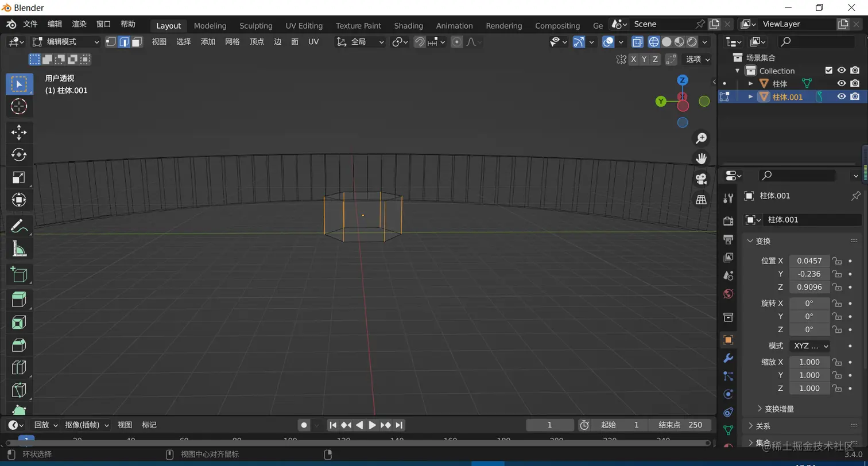Select the Rotate tool

coord(19,154)
